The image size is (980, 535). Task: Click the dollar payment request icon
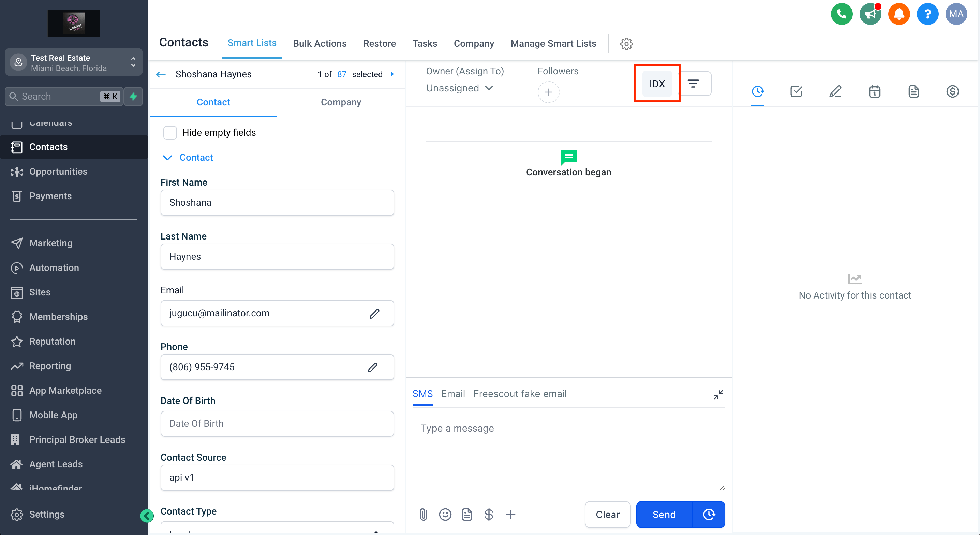[x=489, y=515]
